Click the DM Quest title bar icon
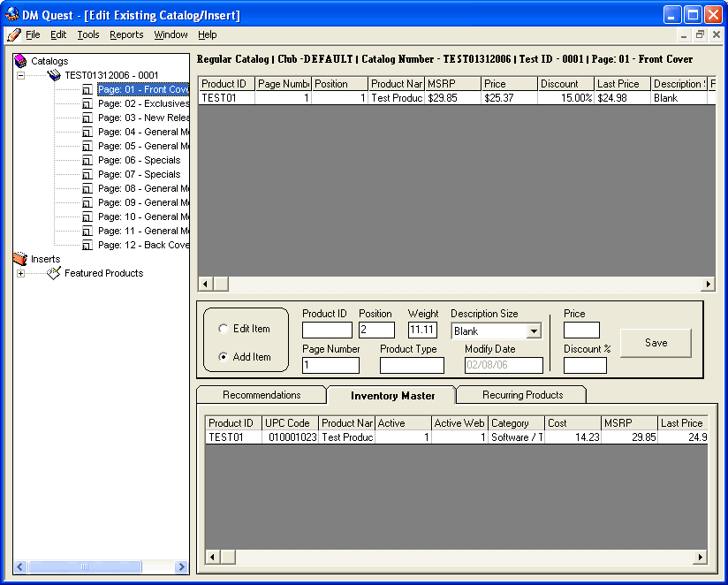The image size is (728, 585). (12, 15)
